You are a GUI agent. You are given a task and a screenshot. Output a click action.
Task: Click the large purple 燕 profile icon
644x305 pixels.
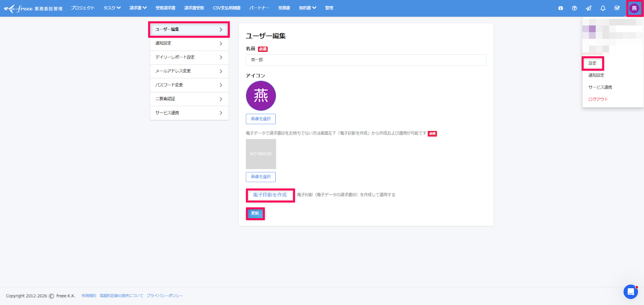pos(261,96)
